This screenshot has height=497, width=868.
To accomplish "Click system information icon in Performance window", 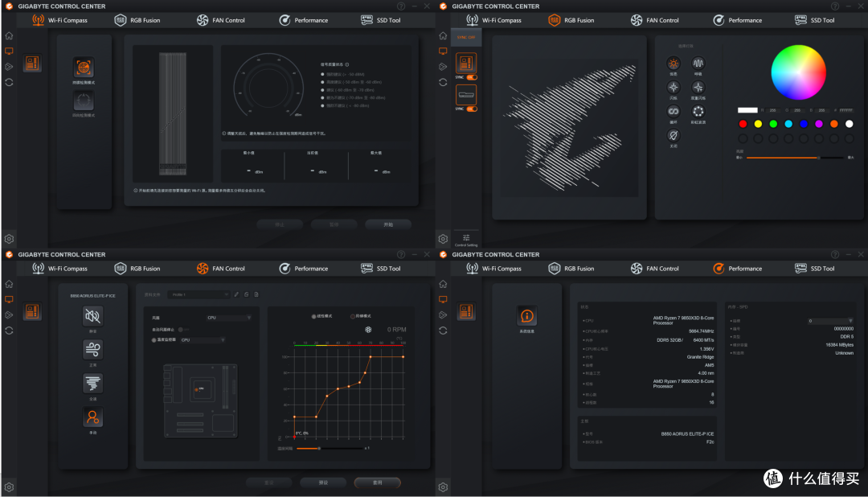I will pyautogui.click(x=527, y=316).
